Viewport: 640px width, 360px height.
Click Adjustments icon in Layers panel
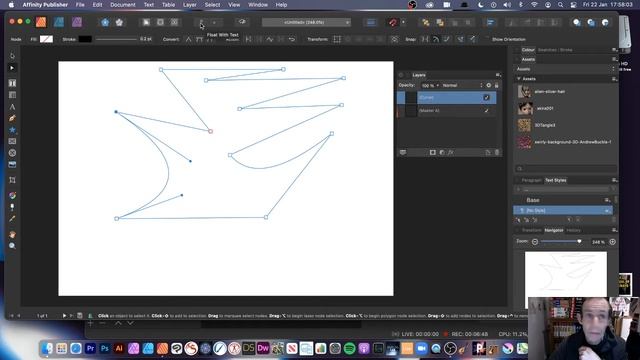pos(442,152)
